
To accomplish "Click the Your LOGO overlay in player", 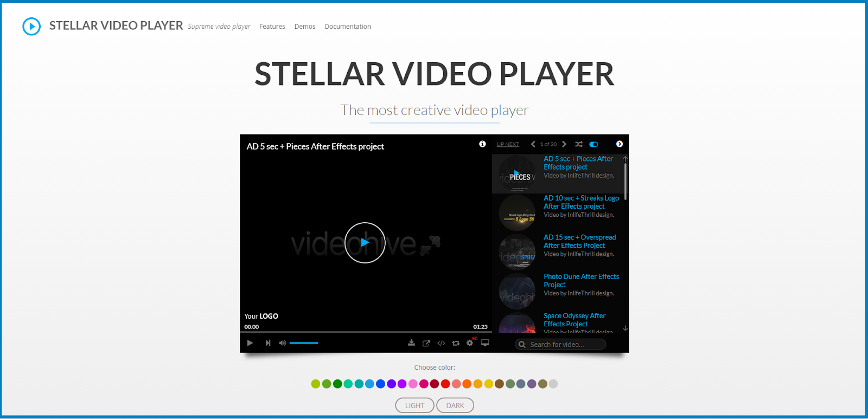I will pyautogui.click(x=261, y=316).
